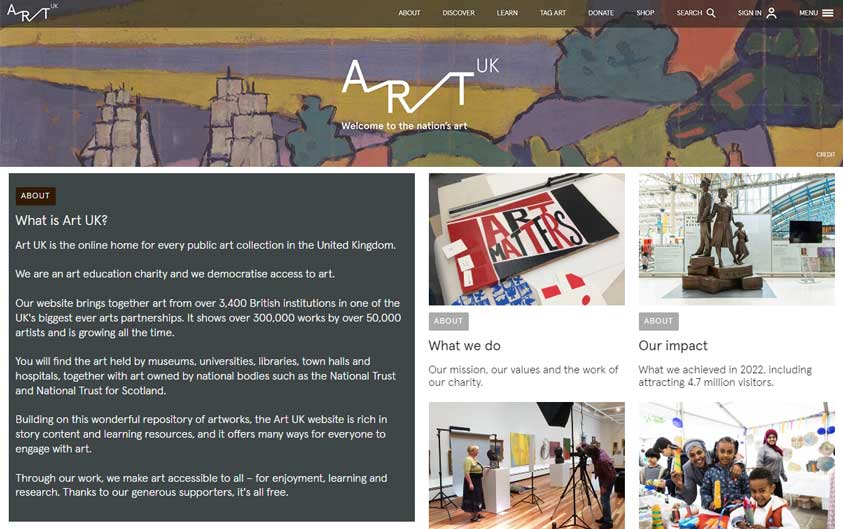843x529 pixels.
Task: Open the children craft activity thumbnail
Action: tap(737, 466)
